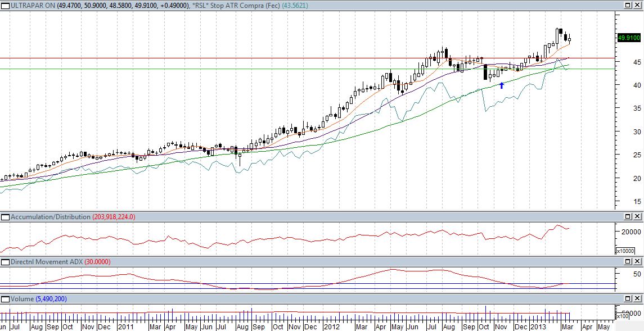
Task: Click the x100 volume scale label
Action: point(624,316)
